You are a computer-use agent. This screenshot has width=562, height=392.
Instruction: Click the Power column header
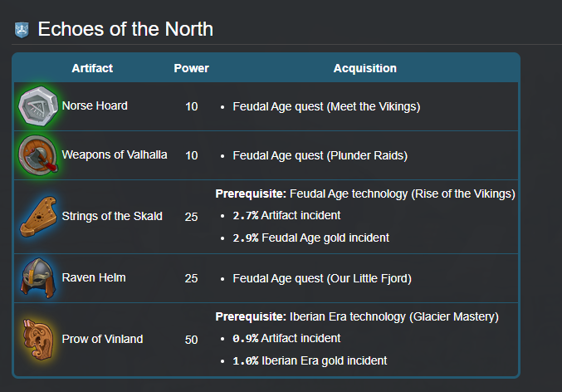point(191,68)
